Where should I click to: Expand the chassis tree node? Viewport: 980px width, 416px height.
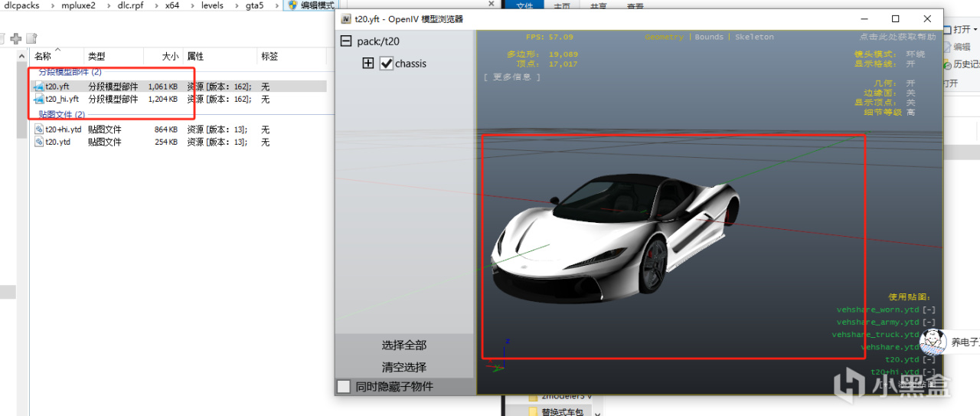(x=368, y=64)
